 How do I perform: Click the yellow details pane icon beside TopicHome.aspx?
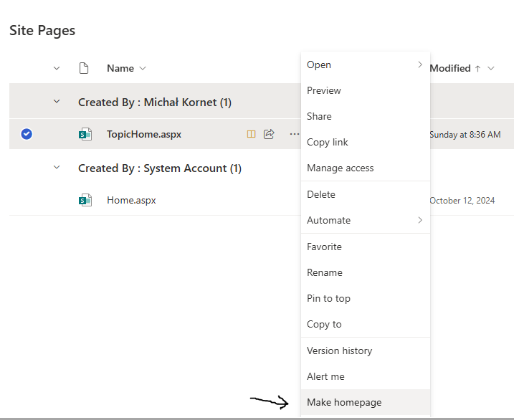251,134
